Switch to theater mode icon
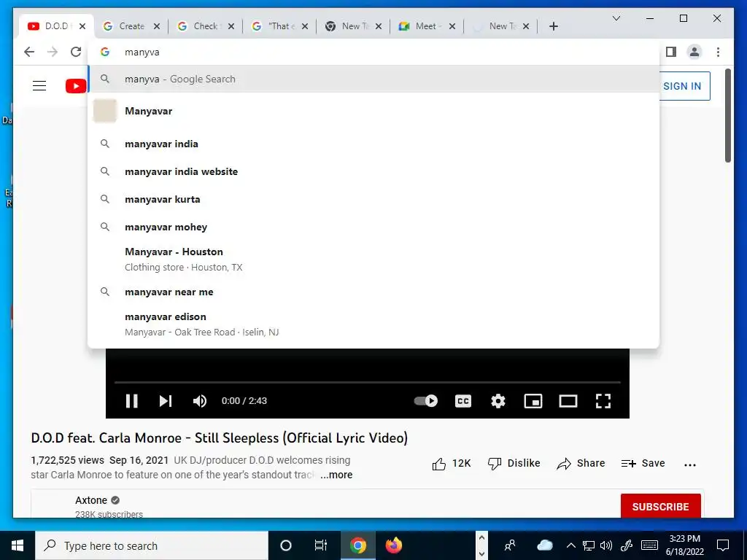 [568, 401]
